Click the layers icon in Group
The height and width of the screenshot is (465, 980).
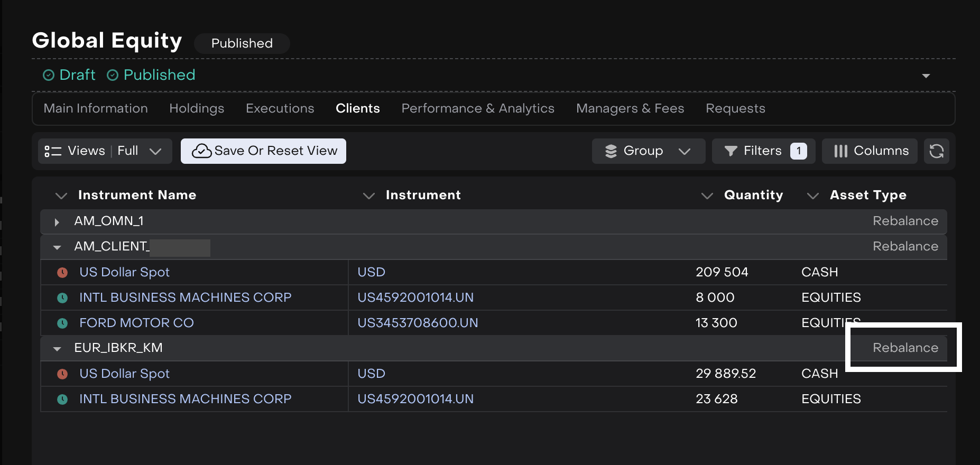point(611,151)
